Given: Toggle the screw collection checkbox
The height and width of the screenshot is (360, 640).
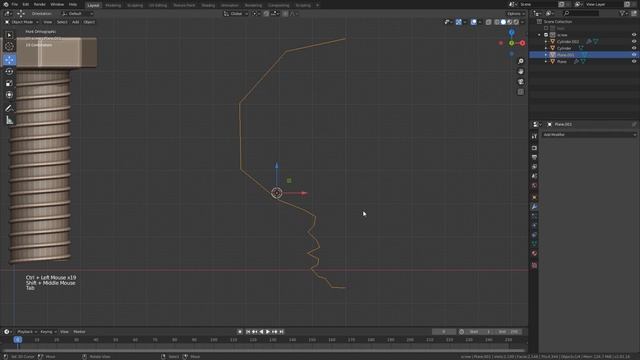Looking at the screenshot, I should click(x=546, y=35).
